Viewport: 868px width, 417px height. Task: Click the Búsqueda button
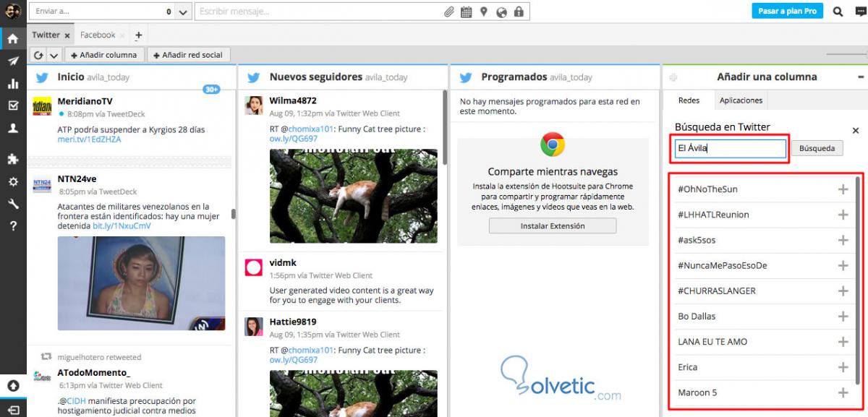[817, 148]
